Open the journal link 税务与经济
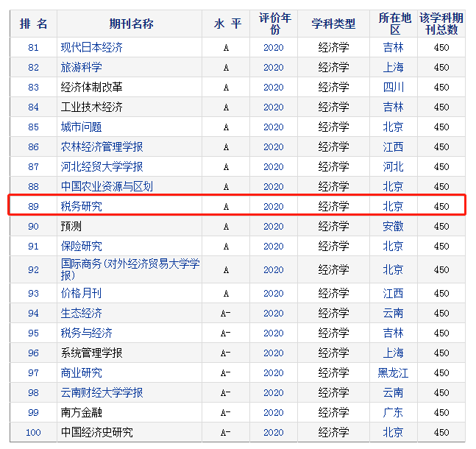The image size is (476, 449). 87,333
